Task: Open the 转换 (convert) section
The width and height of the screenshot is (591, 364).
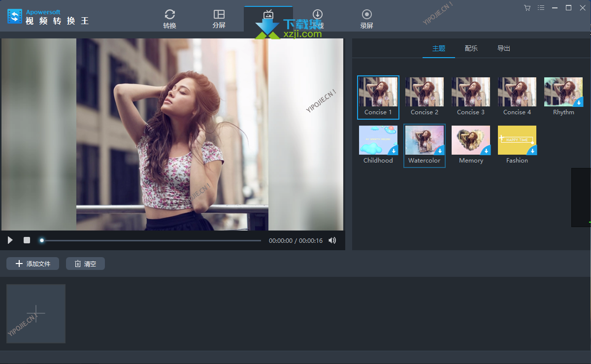Action: (x=169, y=19)
